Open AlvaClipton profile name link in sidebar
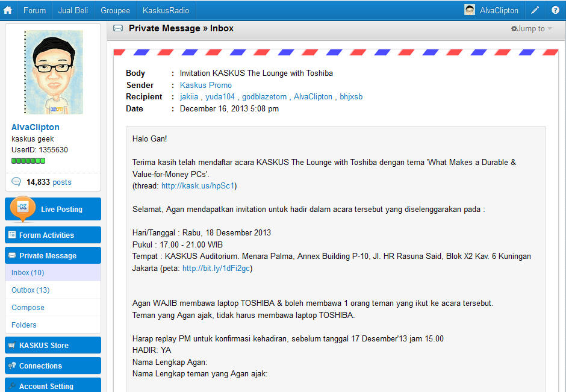The height and width of the screenshot is (392, 566). click(36, 127)
